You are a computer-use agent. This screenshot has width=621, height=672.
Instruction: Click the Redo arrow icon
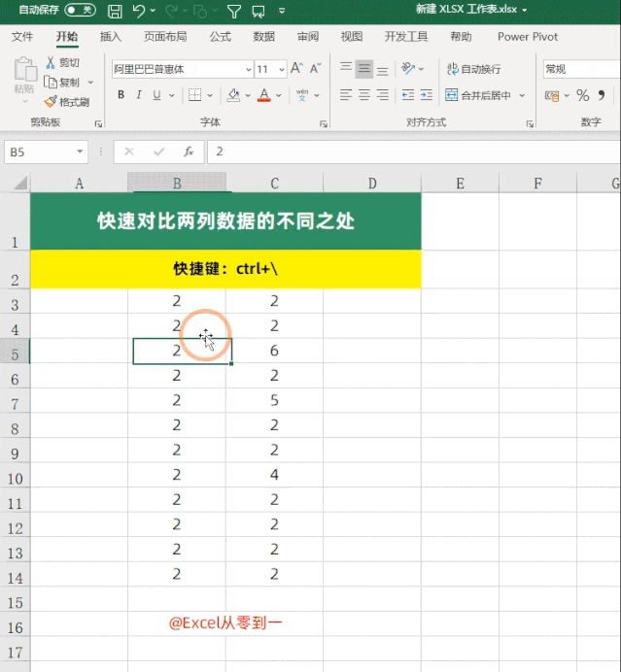(172, 11)
